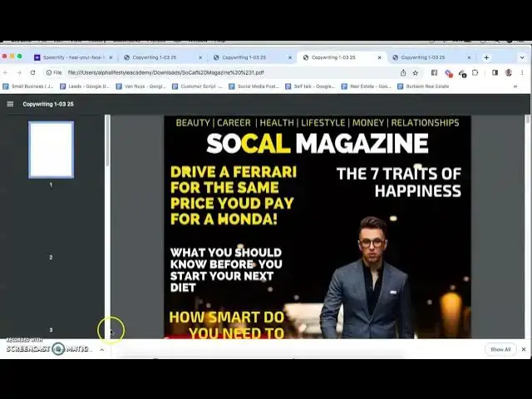Share this page using share icon

tap(403, 72)
